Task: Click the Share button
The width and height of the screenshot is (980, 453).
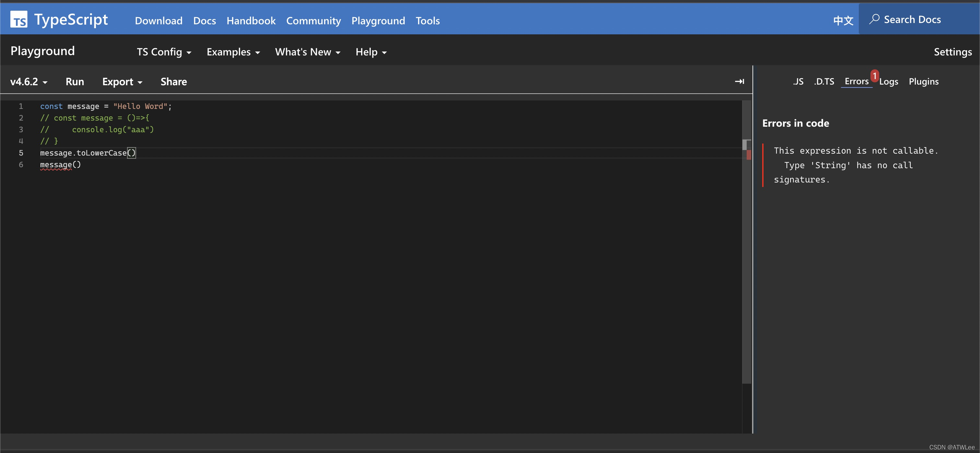Action: (174, 81)
